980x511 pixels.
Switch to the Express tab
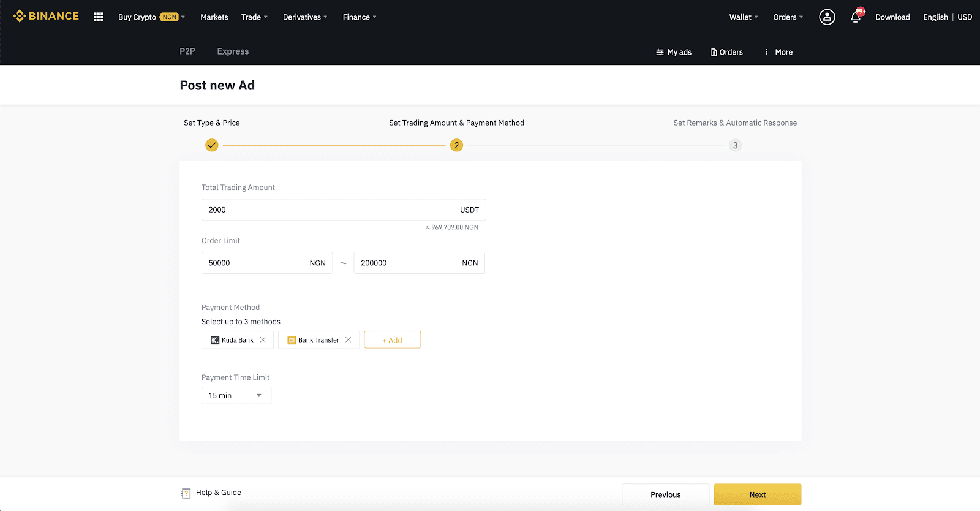pyautogui.click(x=233, y=51)
